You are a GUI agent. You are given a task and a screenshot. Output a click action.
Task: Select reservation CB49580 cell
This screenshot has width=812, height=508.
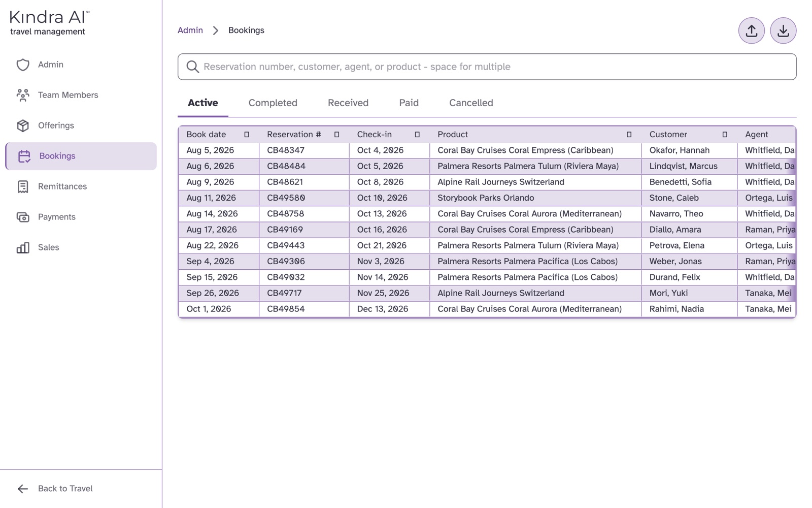coord(304,198)
